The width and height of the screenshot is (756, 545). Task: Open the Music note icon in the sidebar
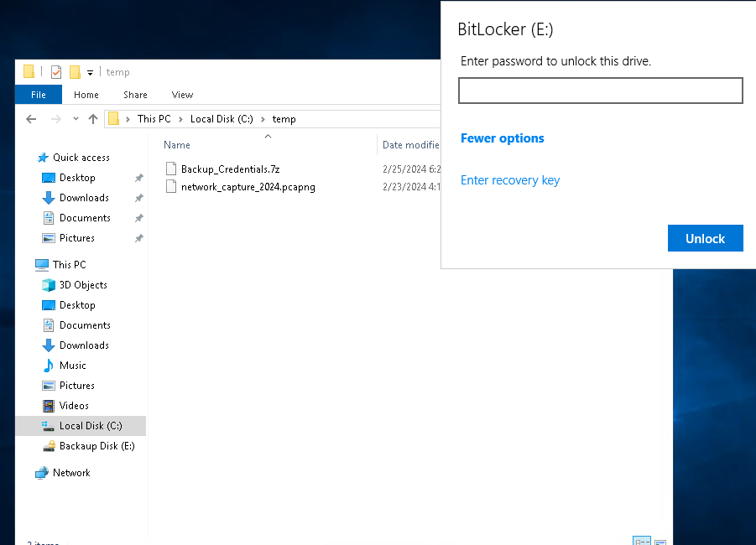(x=49, y=366)
